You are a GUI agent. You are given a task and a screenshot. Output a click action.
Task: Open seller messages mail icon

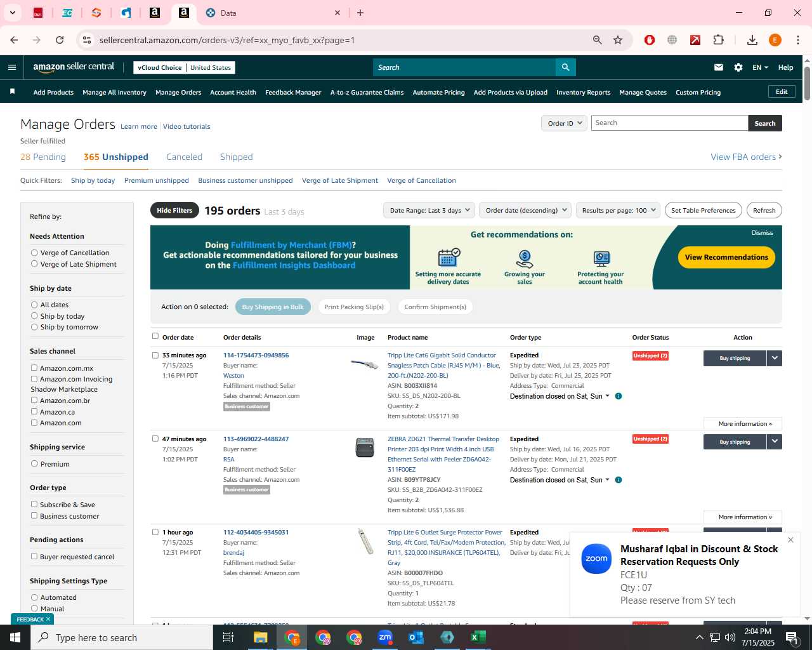point(719,67)
